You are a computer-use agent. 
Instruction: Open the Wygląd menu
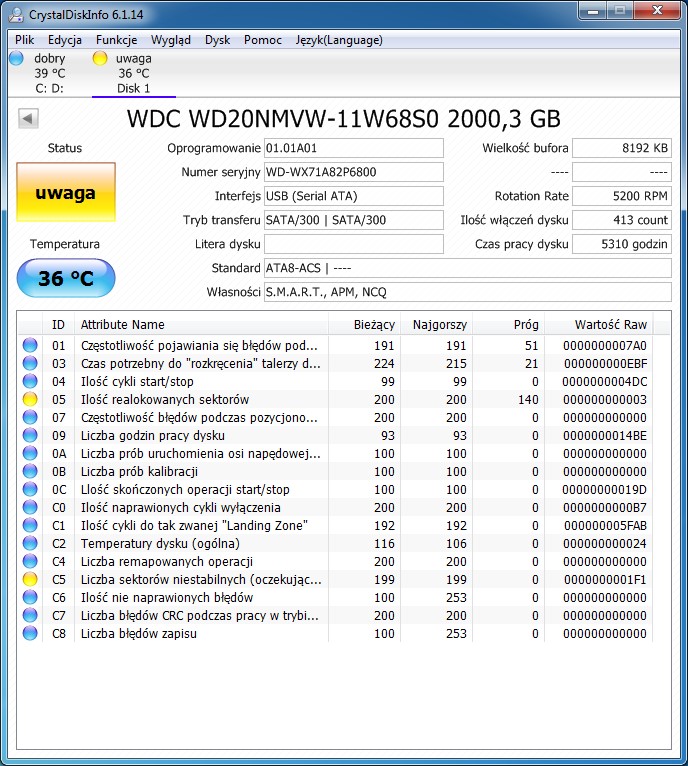[x=171, y=40]
